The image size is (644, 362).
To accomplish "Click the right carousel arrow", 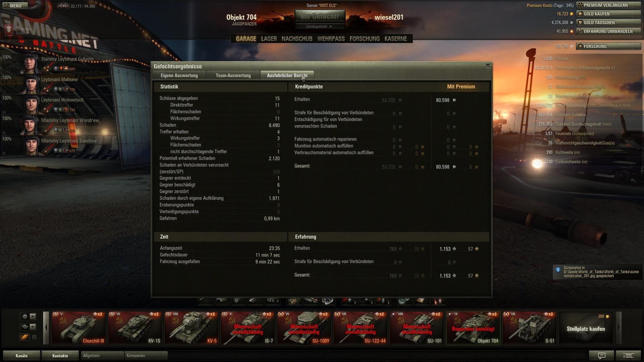I will coord(618,328).
